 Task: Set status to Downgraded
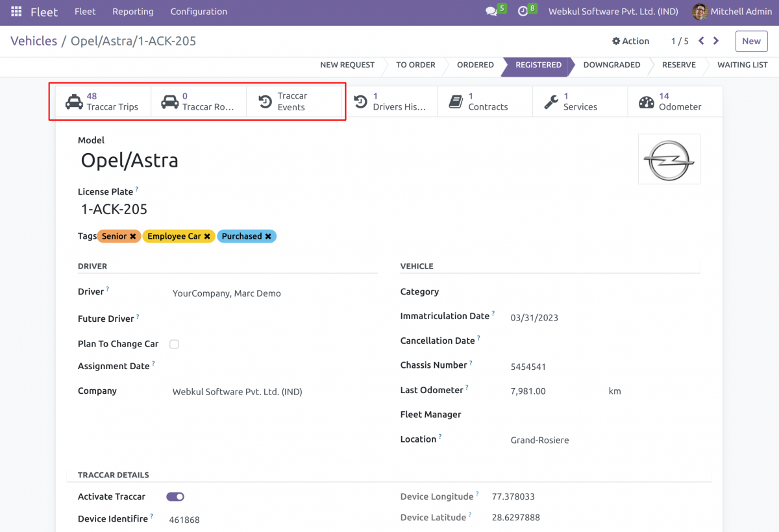click(612, 65)
